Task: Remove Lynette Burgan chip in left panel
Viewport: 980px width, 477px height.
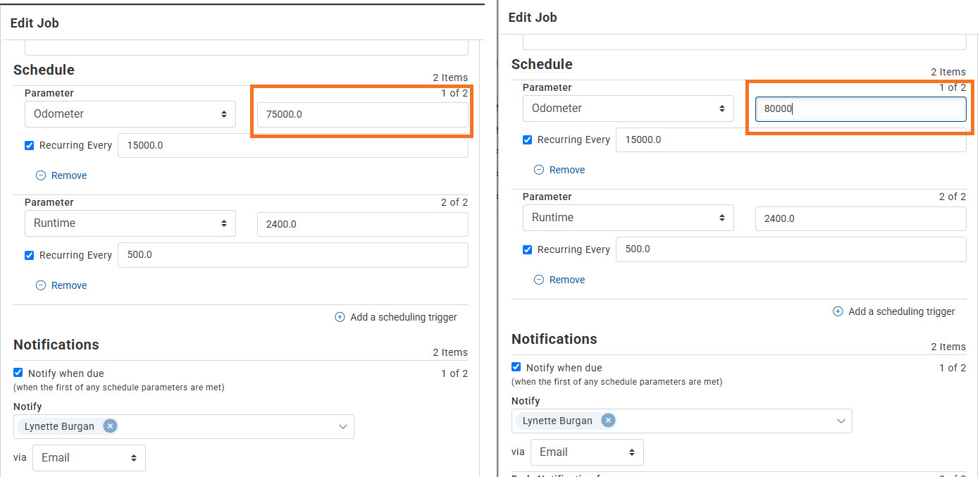Action: [x=110, y=426]
